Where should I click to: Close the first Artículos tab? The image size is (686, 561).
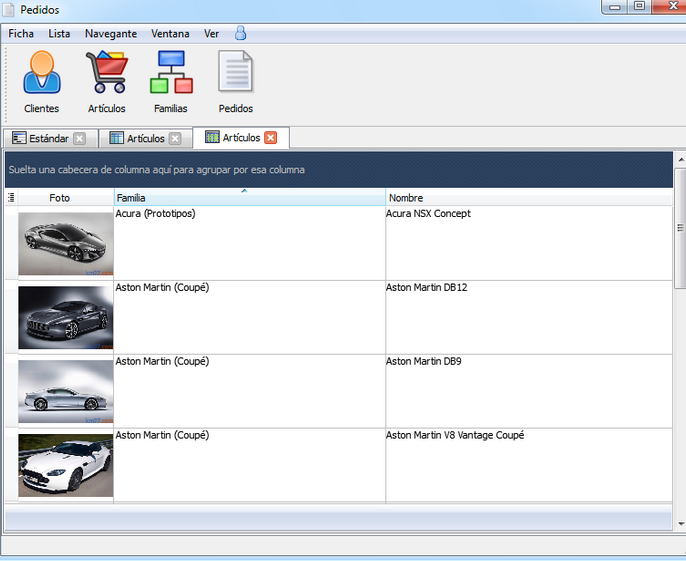pos(175,139)
